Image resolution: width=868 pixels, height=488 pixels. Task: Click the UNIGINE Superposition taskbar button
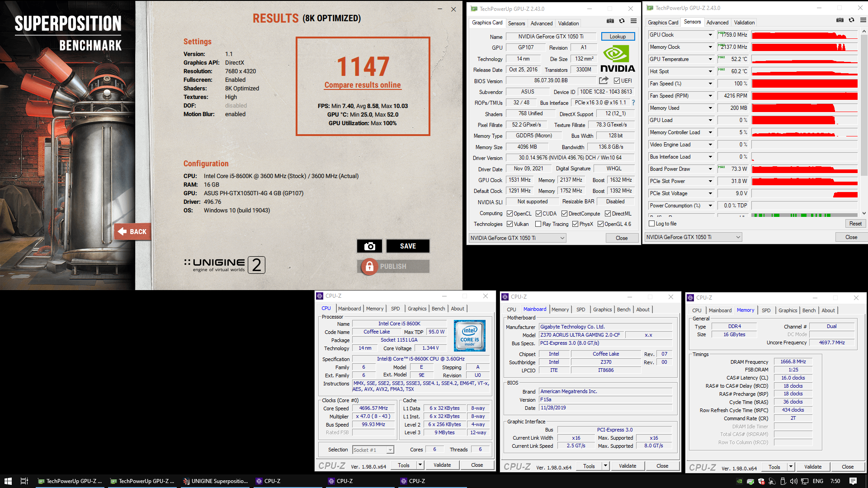(216, 481)
